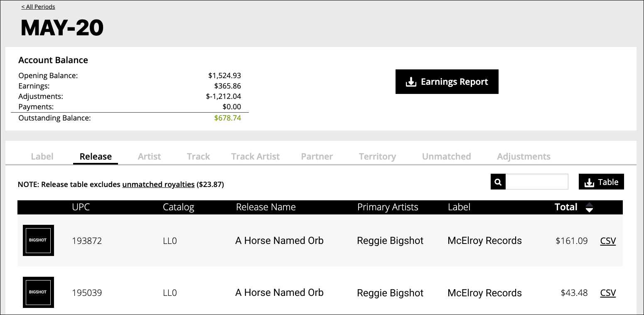Click the Total column header
Image resolution: width=644 pixels, height=315 pixels.
566,207
